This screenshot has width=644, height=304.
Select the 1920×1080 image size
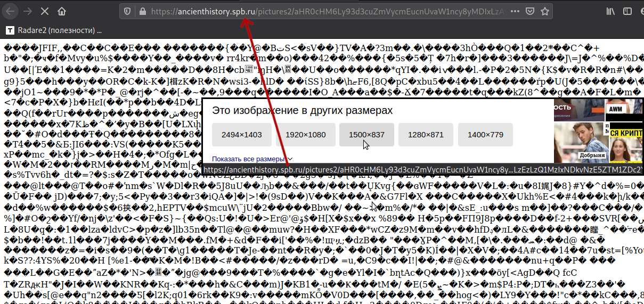(306, 135)
